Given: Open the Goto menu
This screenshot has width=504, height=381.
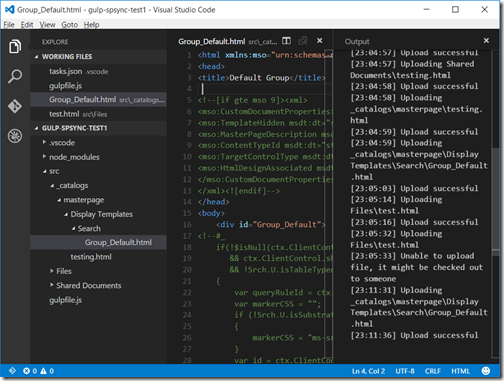Looking at the screenshot, I should (69, 25).
